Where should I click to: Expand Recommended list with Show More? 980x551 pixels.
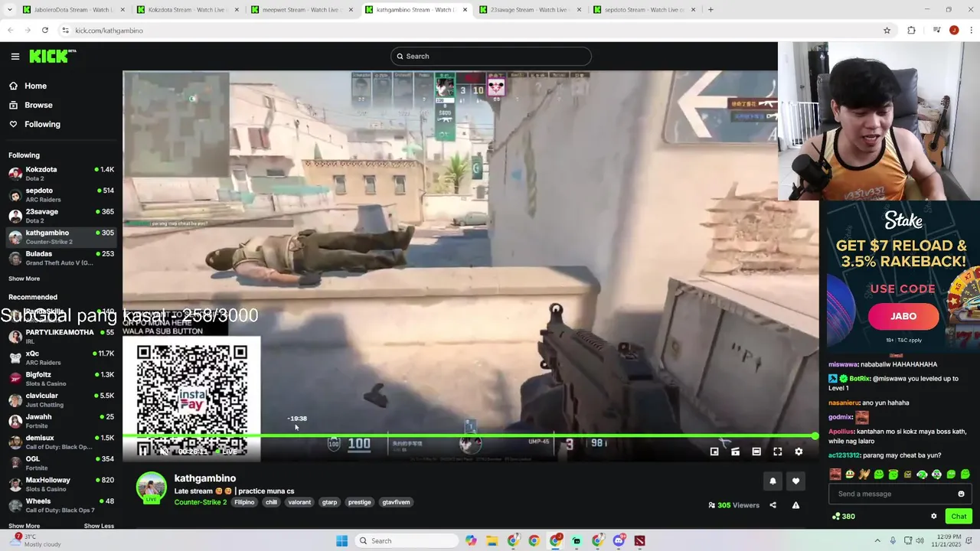[24, 526]
